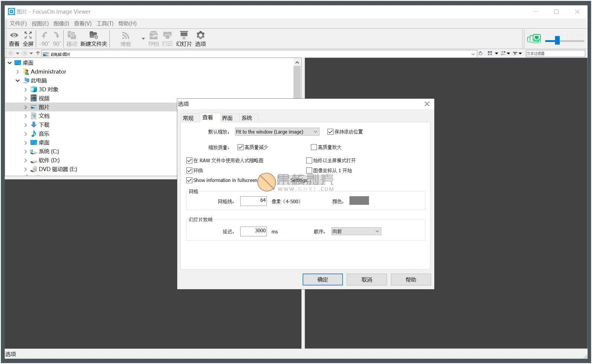Screen dimensions: 592x364
Task: Open options using the 选项 gear icon
Action: pos(200,39)
